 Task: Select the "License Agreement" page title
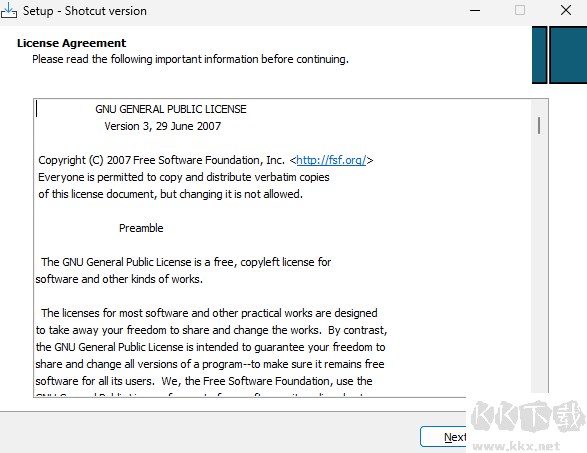point(72,43)
